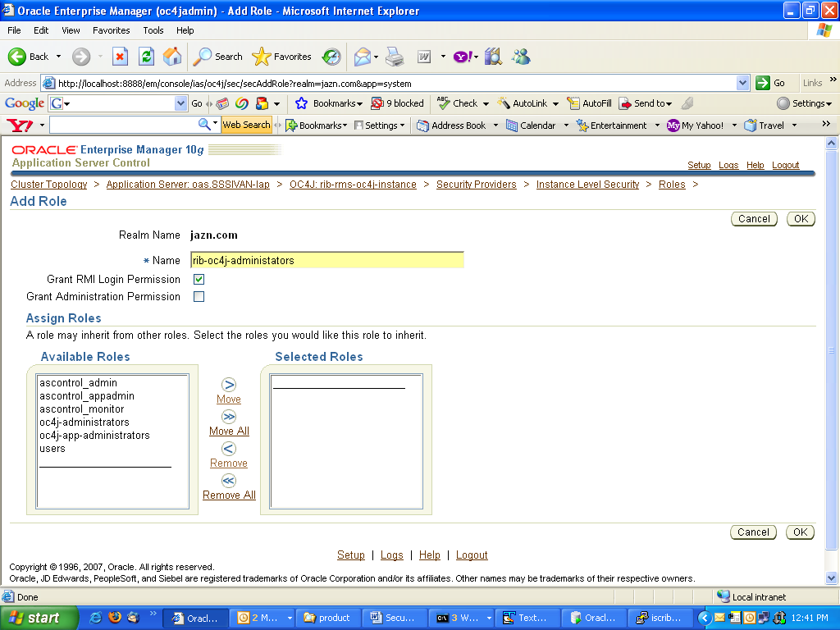Expand Google Bookmarks dropdown arrow
This screenshot has height=630, width=840.
359,104
